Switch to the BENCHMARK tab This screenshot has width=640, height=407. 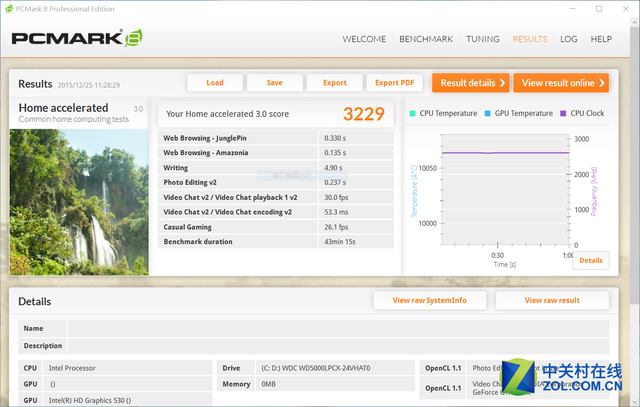coord(426,39)
